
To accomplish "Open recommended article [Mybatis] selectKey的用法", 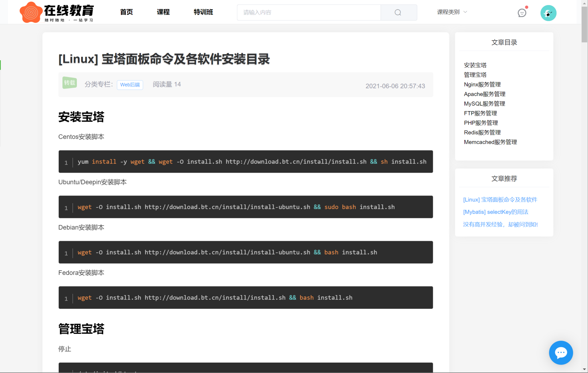I will [496, 212].
